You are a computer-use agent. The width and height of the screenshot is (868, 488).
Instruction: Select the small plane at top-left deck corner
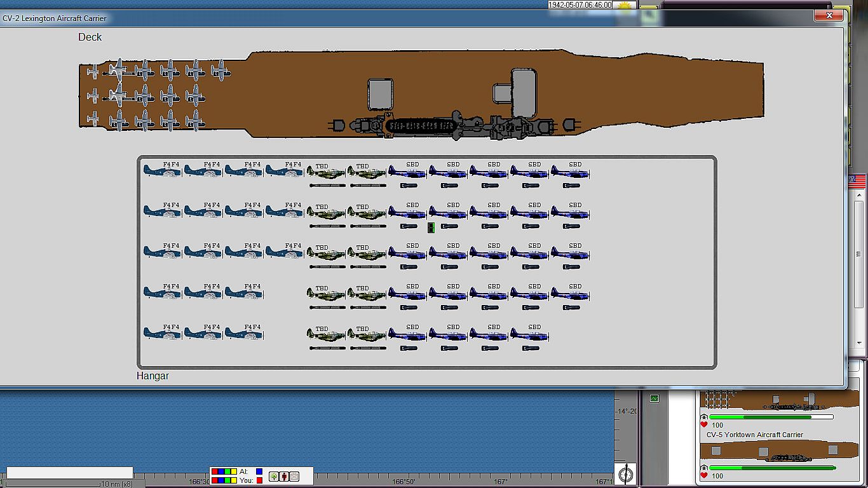click(93, 71)
